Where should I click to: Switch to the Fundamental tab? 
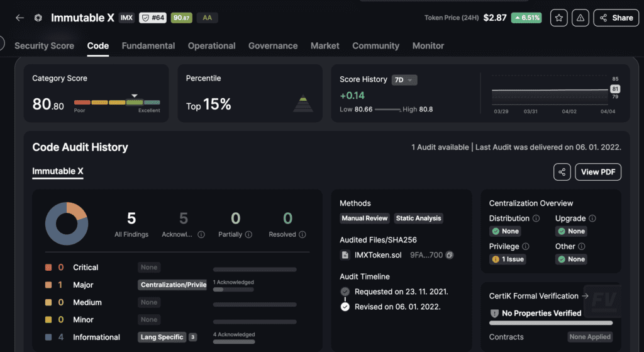[148, 46]
